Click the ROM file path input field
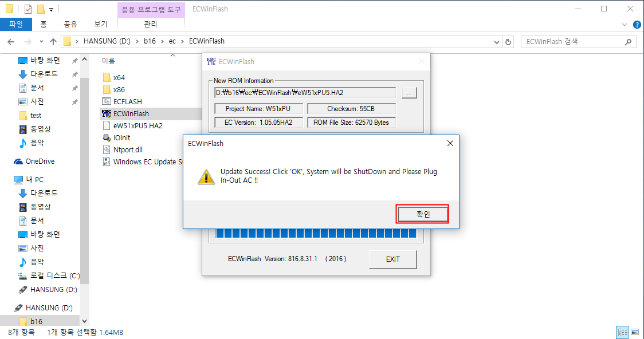 [x=305, y=93]
